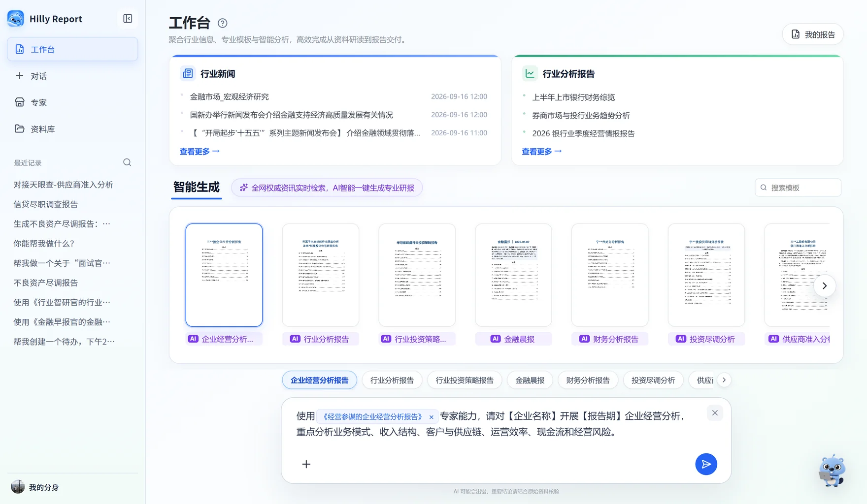Focus the 搜索模板 search field
867x504 pixels.
[798, 188]
